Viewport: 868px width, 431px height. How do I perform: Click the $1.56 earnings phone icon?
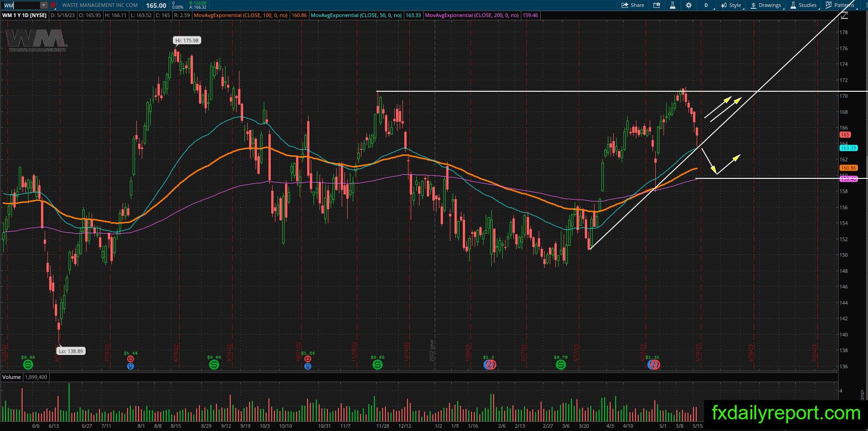pos(308,359)
